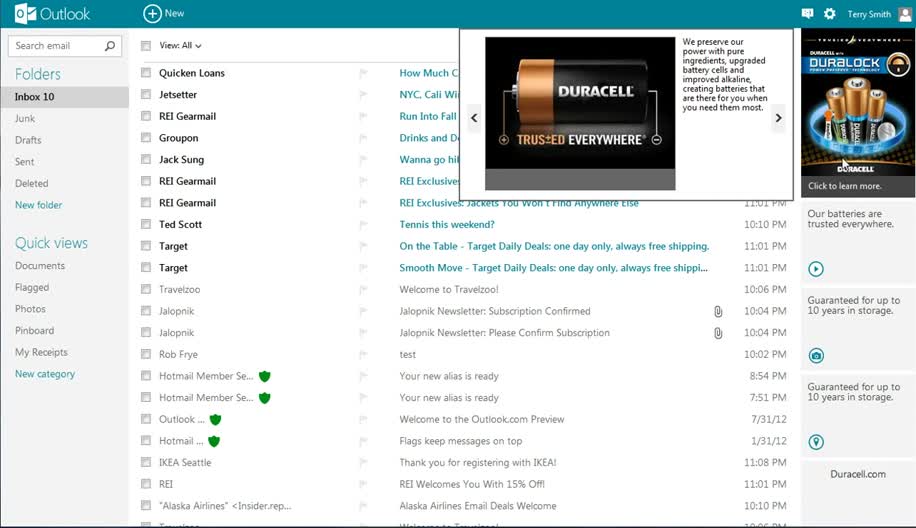The image size is (916, 528).
Task: Click the camera icon in ad panel
Action: coord(816,355)
